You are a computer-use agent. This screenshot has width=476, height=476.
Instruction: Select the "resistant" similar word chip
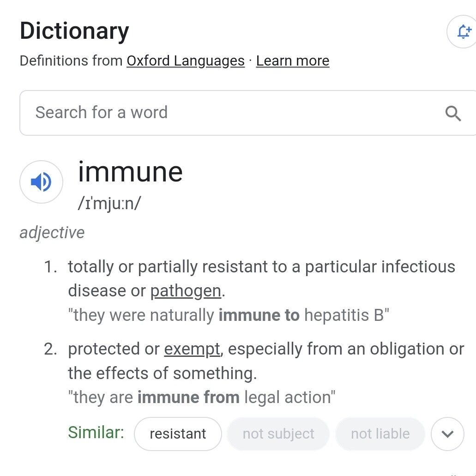178,434
